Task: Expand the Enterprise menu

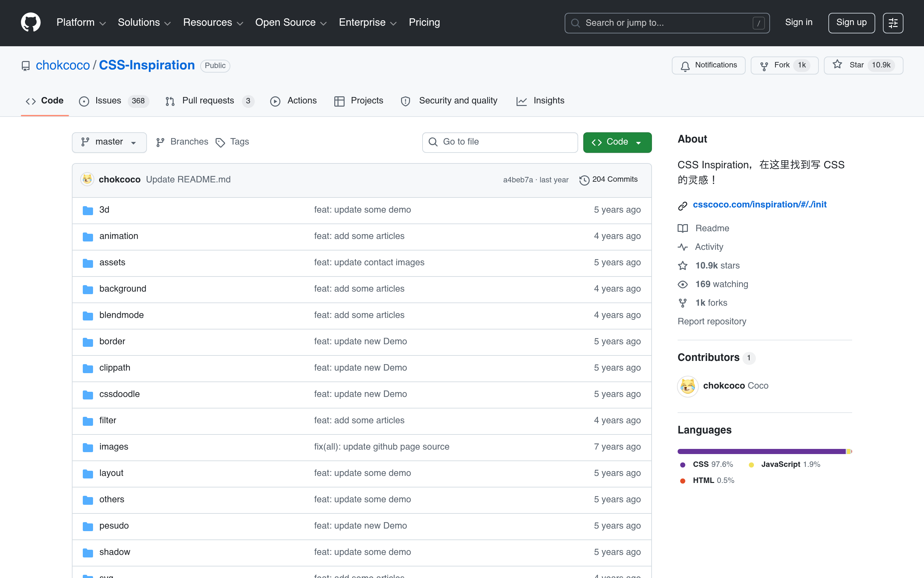Action: (368, 22)
